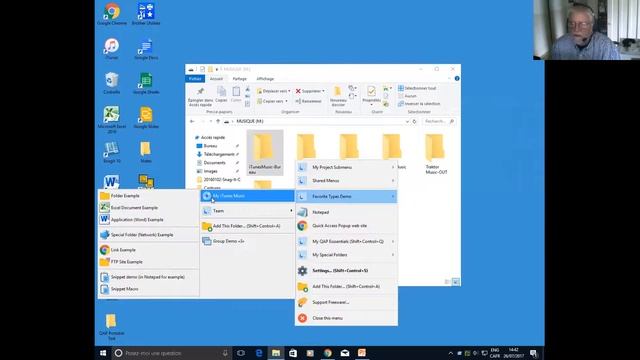Expand My QAP Essentials submenu
Viewport: 640px width, 360px height.
[346, 242]
